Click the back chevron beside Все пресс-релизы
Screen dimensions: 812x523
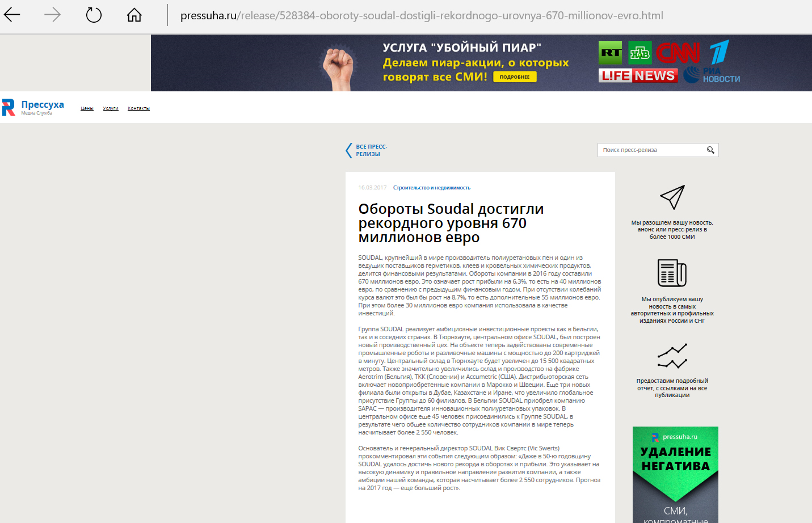pos(349,150)
